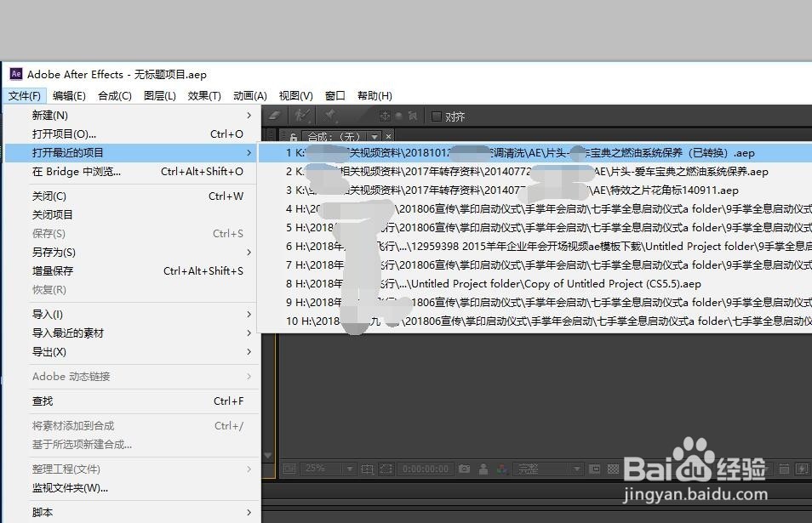
Task: Toggle the composition panel lock icon
Action: [x=293, y=137]
